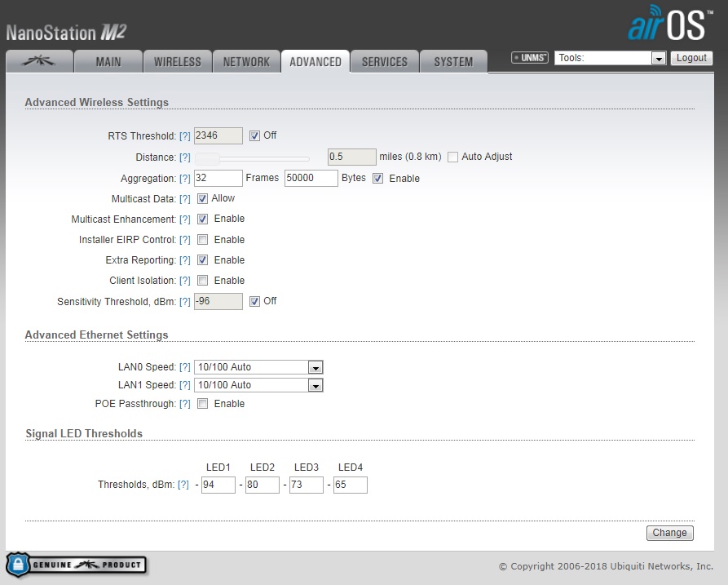The width and height of the screenshot is (728, 585).
Task: Click the Aggregation Frames field
Action: coord(218,178)
